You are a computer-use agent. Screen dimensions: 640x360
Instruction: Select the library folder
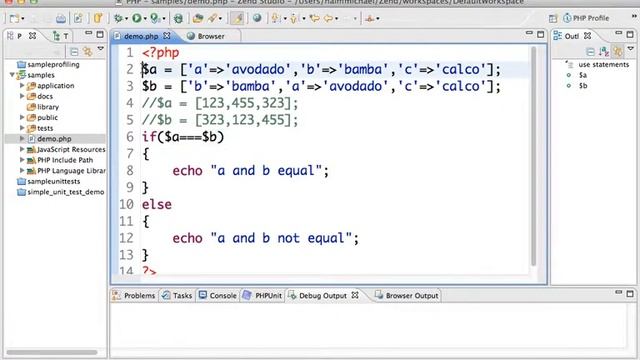(43, 107)
